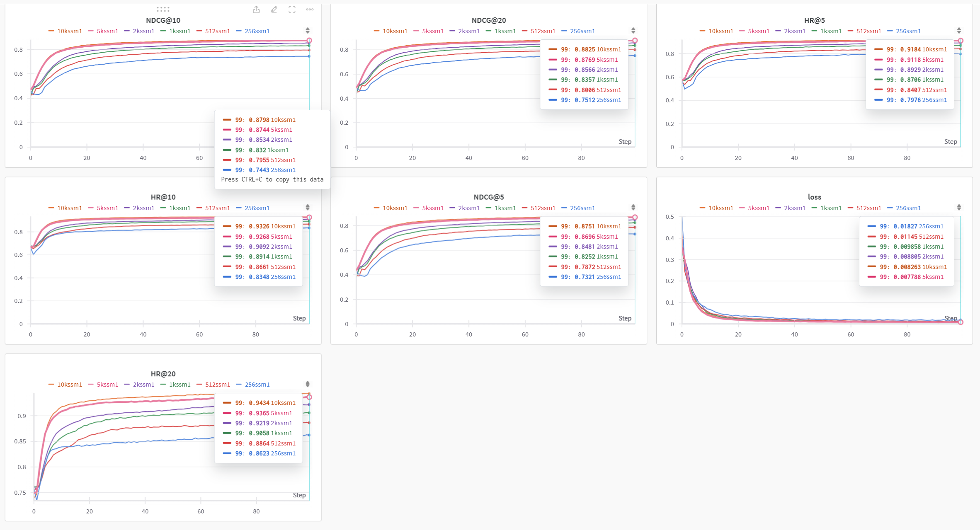Select 1kssm1 in the NDCG@5 legend
Viewport: 980px width, 530px height.
point(505,208)
